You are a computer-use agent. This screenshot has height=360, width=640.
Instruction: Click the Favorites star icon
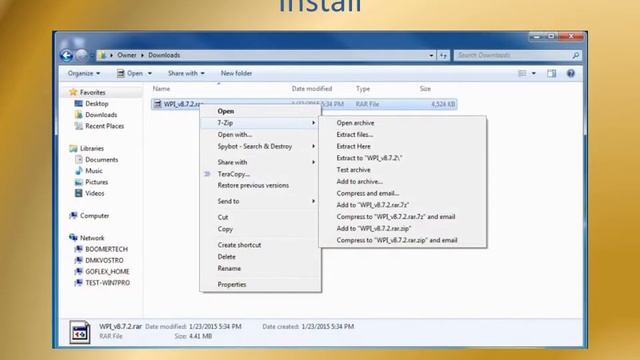tap(73, 92)
